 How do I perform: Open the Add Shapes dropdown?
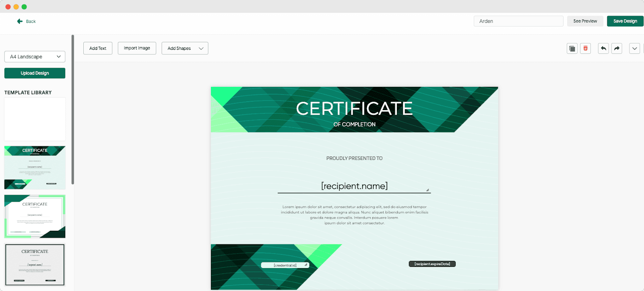pos(185,48)
